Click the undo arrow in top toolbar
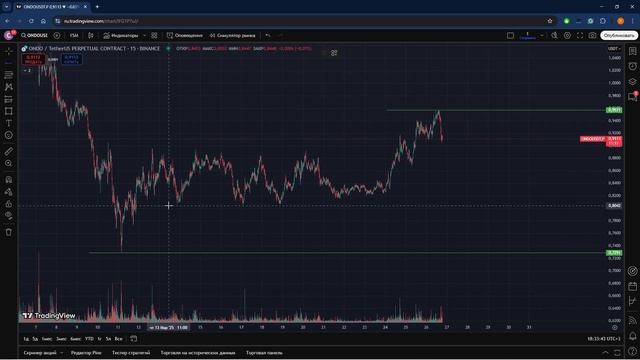Screen dimensions: 640x360 coord(268,36)
